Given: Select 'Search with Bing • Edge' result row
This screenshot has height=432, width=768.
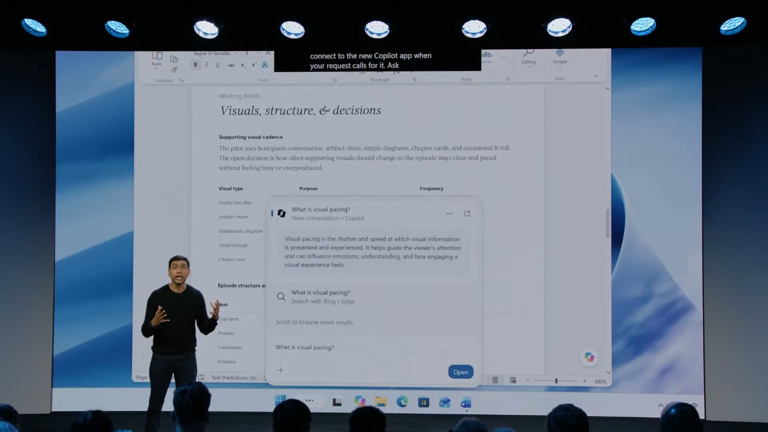Looking at the screenshot, I should coord(373,297).
